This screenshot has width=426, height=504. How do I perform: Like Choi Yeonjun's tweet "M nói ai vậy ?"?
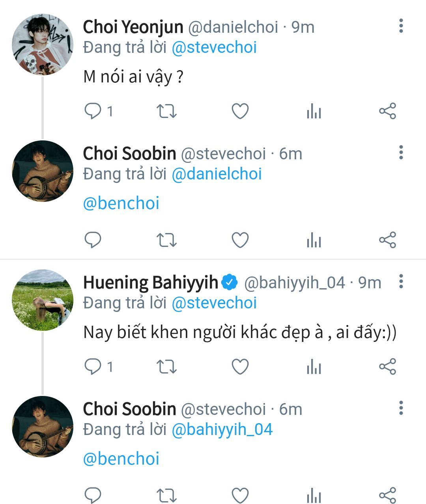(x=240, y=111)
